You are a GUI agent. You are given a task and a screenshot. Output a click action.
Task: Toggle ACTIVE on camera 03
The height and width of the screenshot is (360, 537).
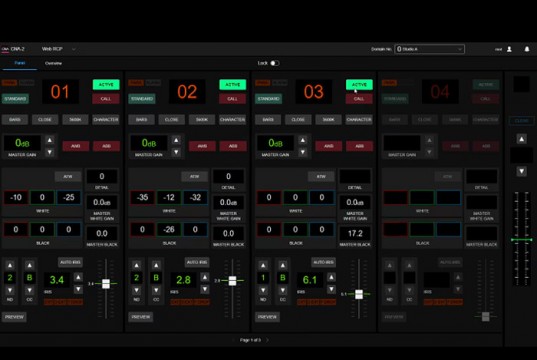click(359, 85)
